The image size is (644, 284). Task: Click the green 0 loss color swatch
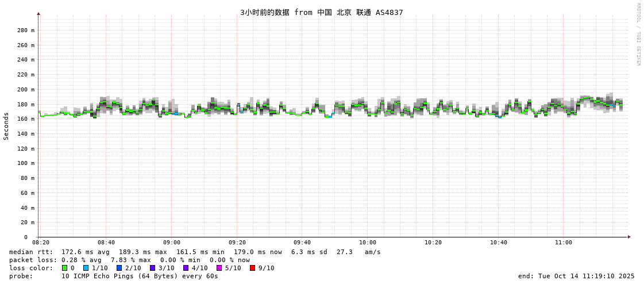point(65,268)
